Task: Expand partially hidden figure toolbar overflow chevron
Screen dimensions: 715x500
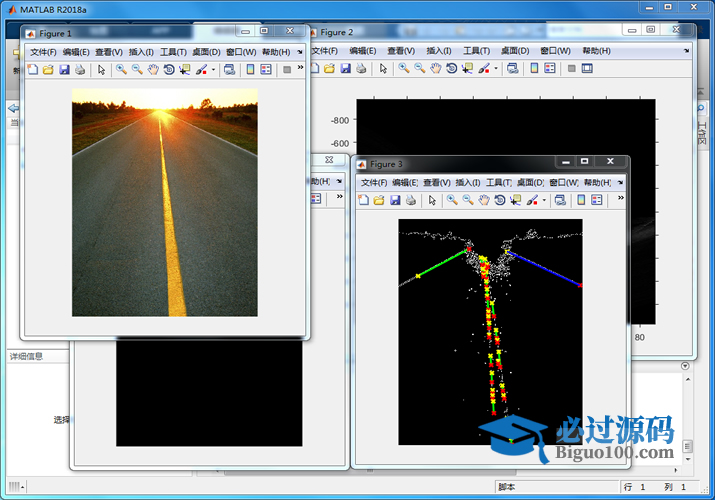Action: tap(339, 196)
